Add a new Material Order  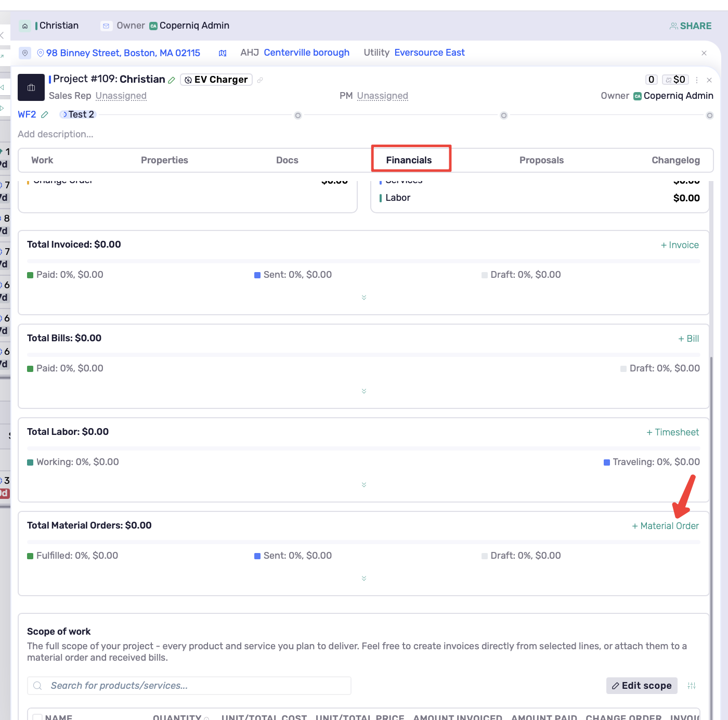pyautogui.click(x=665, y=526)
